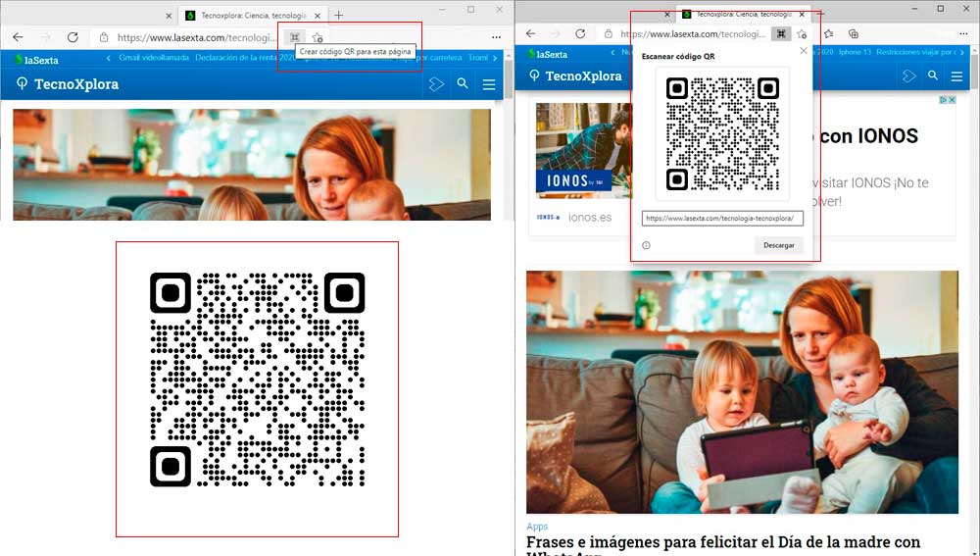View site info lock in left window
This screenshot has height=556, width=980.
click(105, 37)
